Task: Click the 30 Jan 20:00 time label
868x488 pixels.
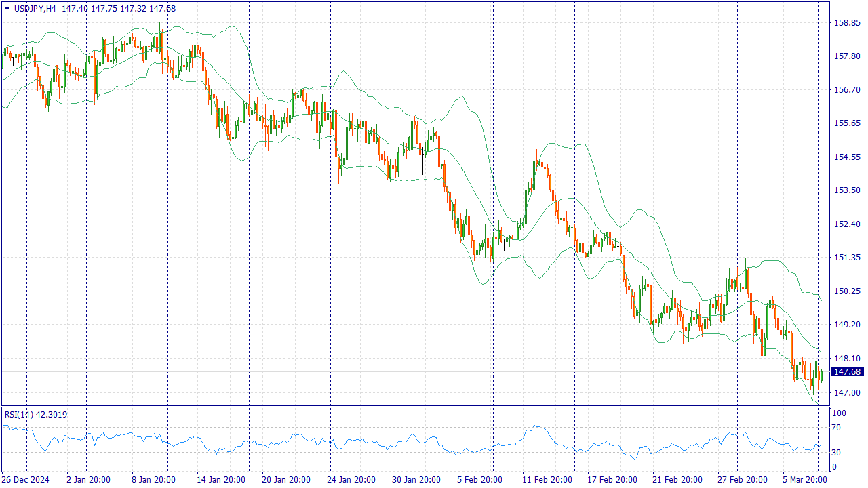Action: tap(418, 480)
